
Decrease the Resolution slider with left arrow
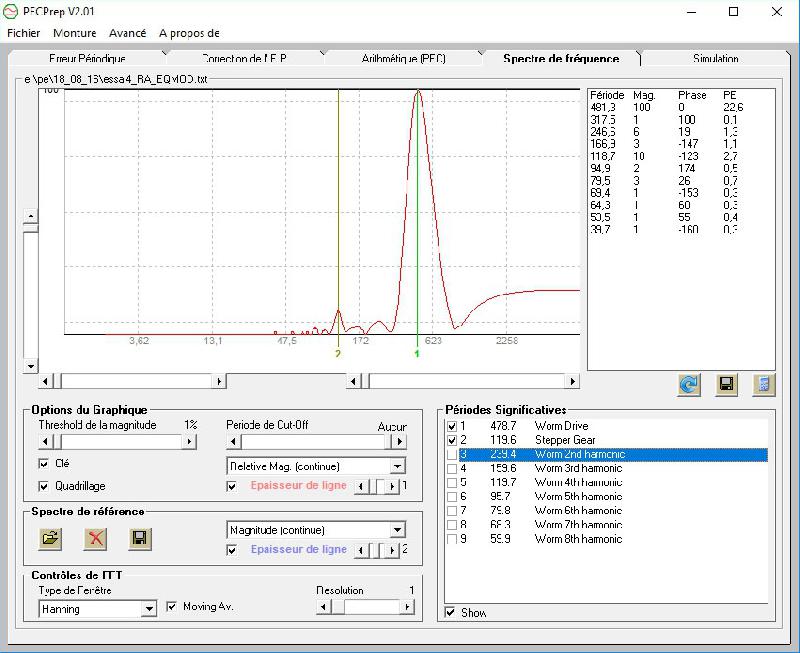point(323,607)
